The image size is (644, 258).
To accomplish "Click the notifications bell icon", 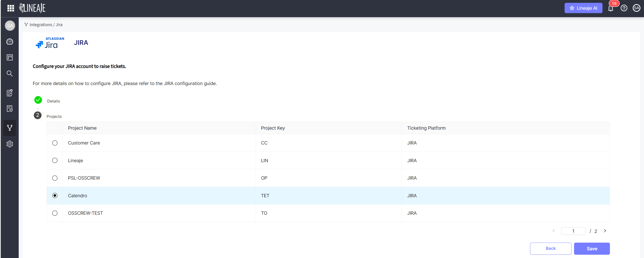I will pyautogui.click(x=611, y=8).
